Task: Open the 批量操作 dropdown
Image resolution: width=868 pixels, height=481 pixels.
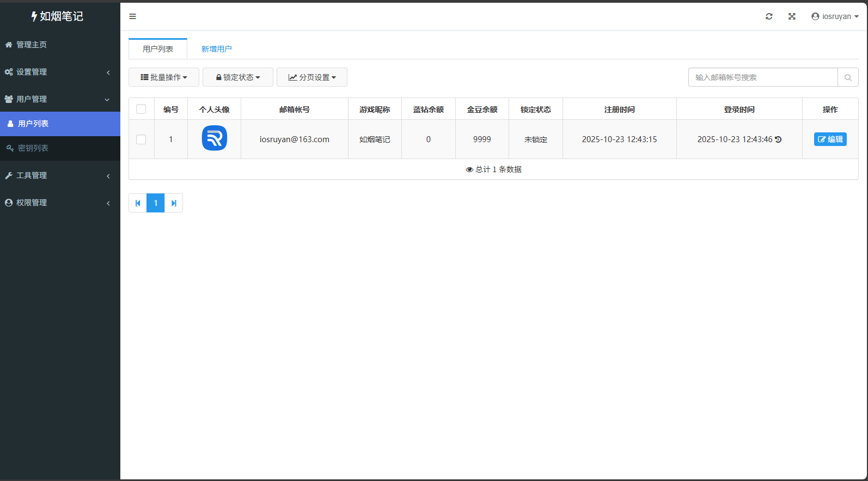Action: pos(164,77)
